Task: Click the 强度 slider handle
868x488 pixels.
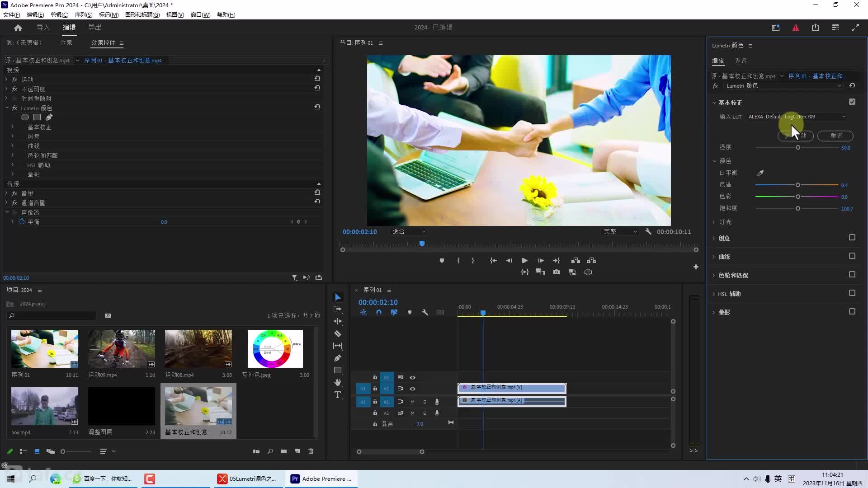Action: [x=798, y=147]
